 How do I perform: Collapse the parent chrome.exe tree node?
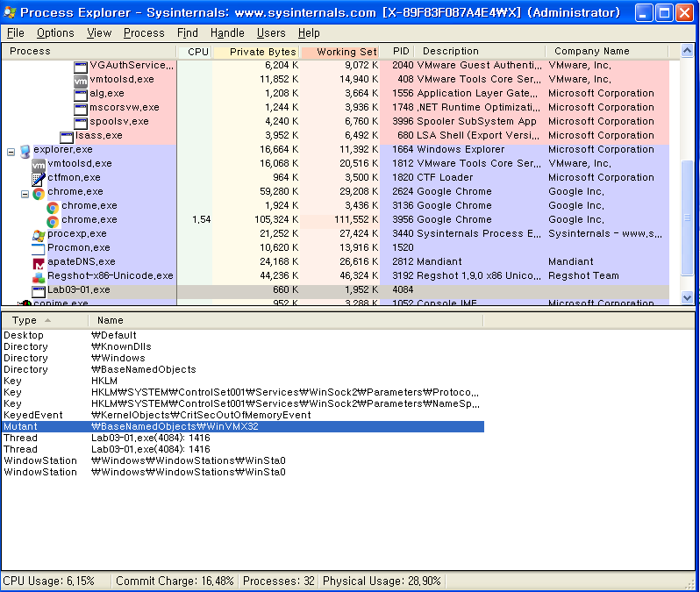[25, 194]
